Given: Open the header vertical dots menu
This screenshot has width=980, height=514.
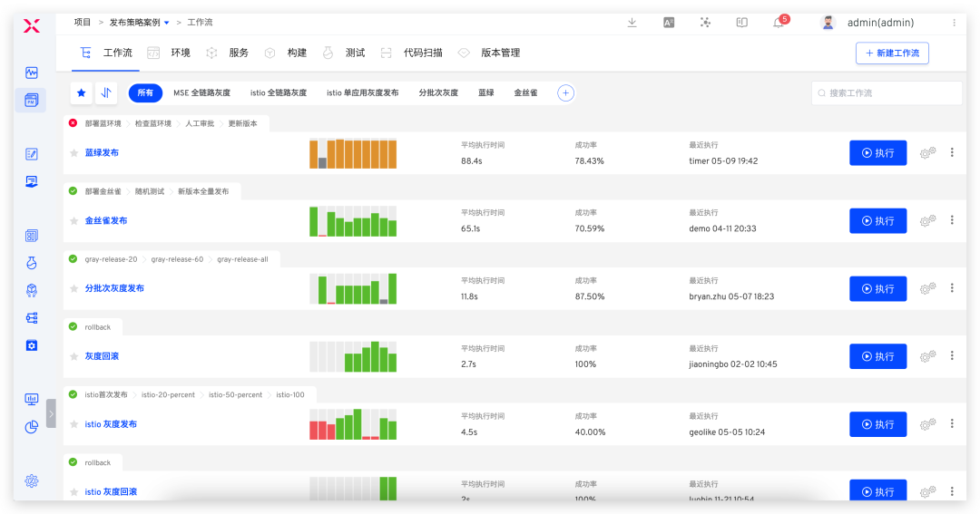Looking at the screenshot, I should coord(954,23).
